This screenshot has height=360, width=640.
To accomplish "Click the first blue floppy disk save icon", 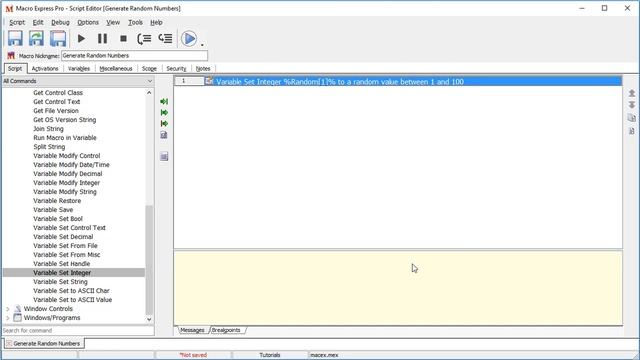I will pyautogui.click(x=15, y=38).
